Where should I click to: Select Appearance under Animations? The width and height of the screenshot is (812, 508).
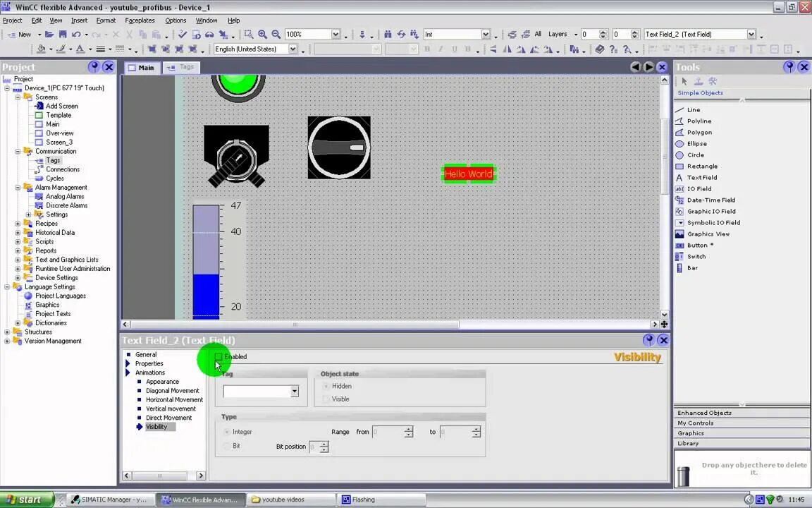163,382
